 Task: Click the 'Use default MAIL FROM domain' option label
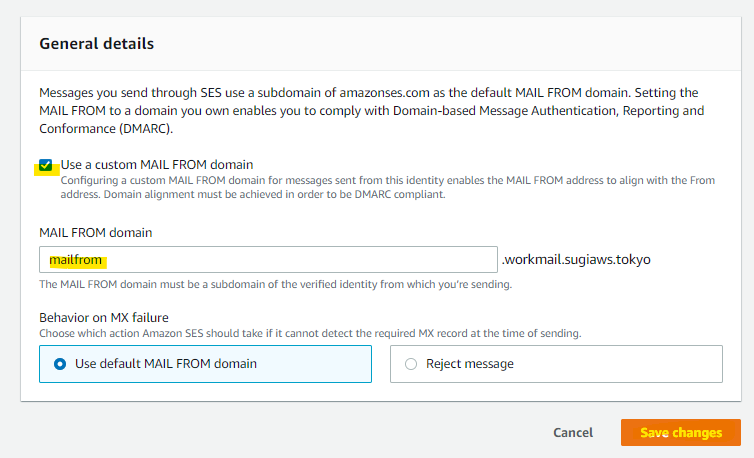(x=166, y=364)
